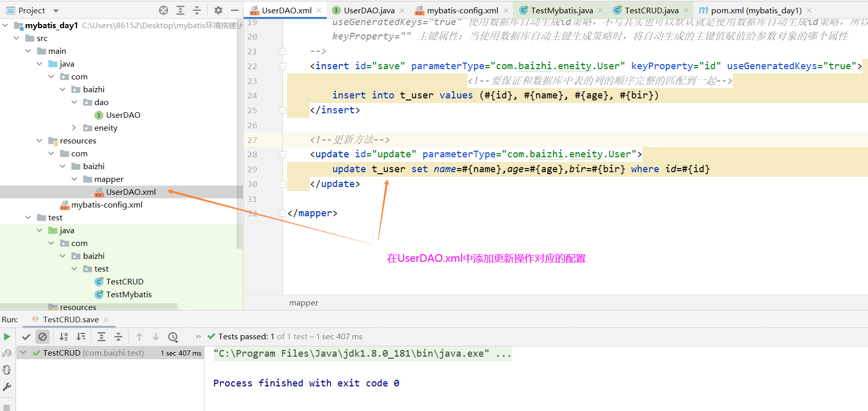868x411 pixels.
Task: Show more run toolbar actions chevron
Action: pos(198,337)
